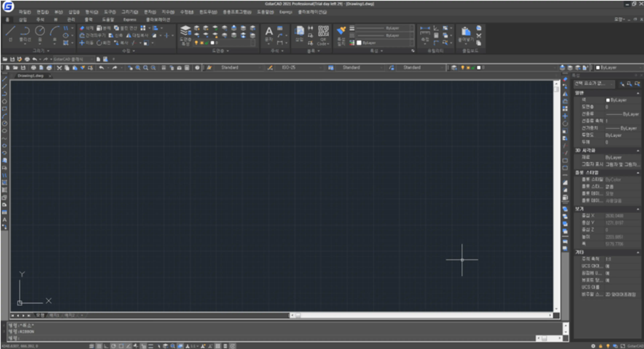
Task: Click the Drawing1.dwg document tab
Action: (31, 76)
